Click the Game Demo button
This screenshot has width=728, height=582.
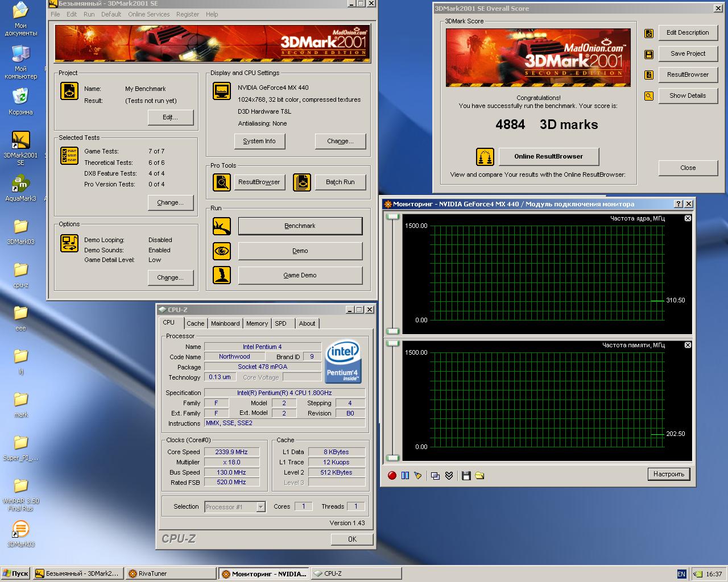(x=300, y=275)
